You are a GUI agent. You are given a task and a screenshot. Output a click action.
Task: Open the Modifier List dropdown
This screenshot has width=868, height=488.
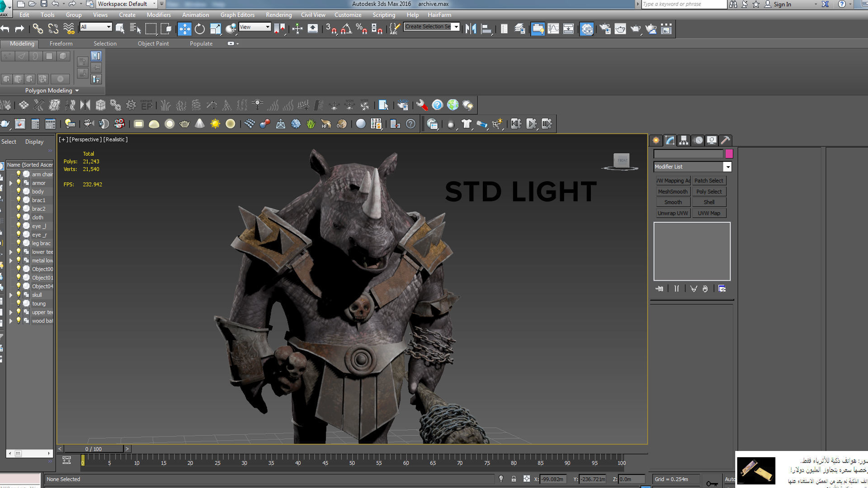point(692,167)
